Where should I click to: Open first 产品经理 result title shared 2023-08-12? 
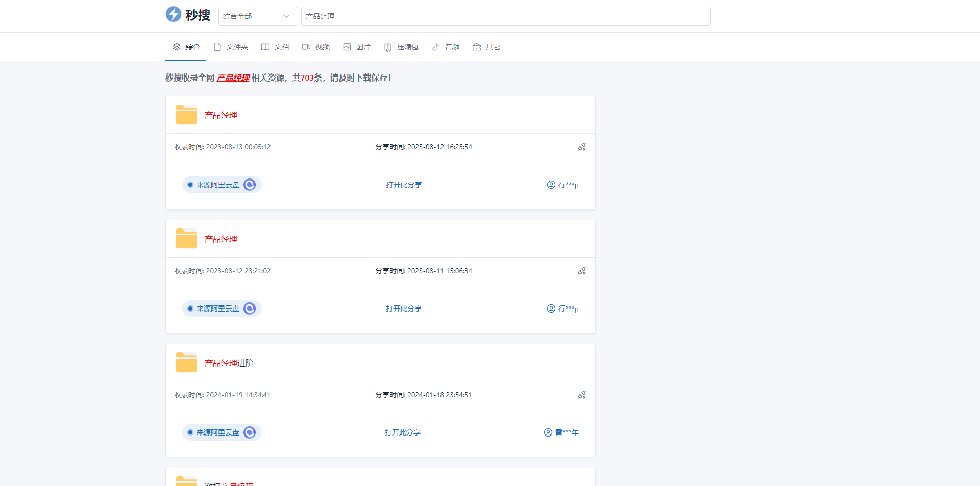(x=221, y=115)
